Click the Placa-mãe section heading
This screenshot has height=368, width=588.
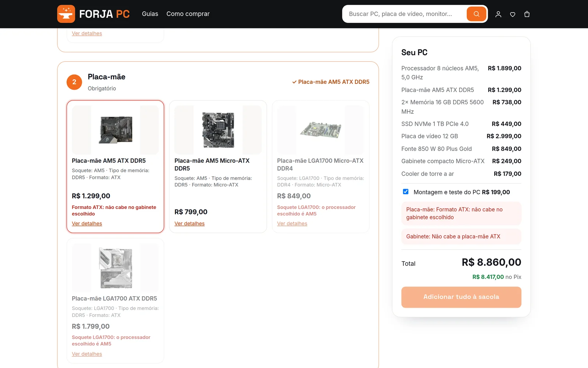(x=107, y=77)
